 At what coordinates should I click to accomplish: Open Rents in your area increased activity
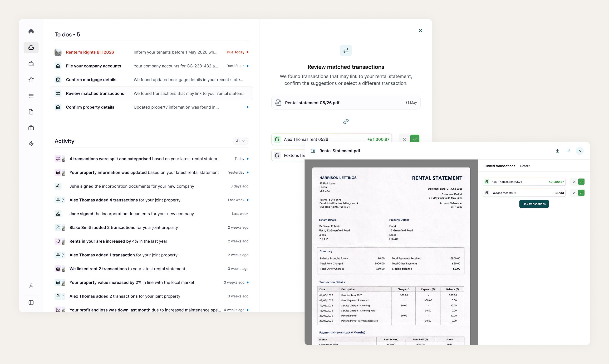[152, 241]
